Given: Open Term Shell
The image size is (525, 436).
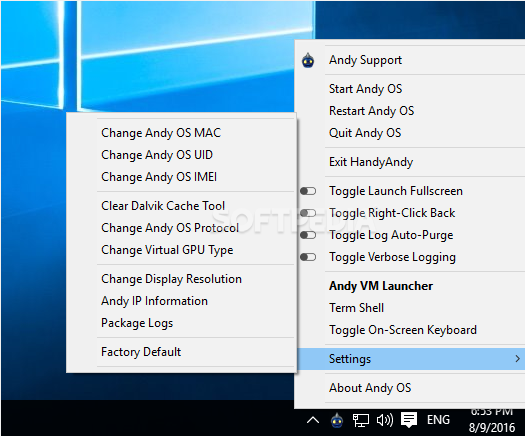Looking at the screenshot, I should [x=356, y=308].
